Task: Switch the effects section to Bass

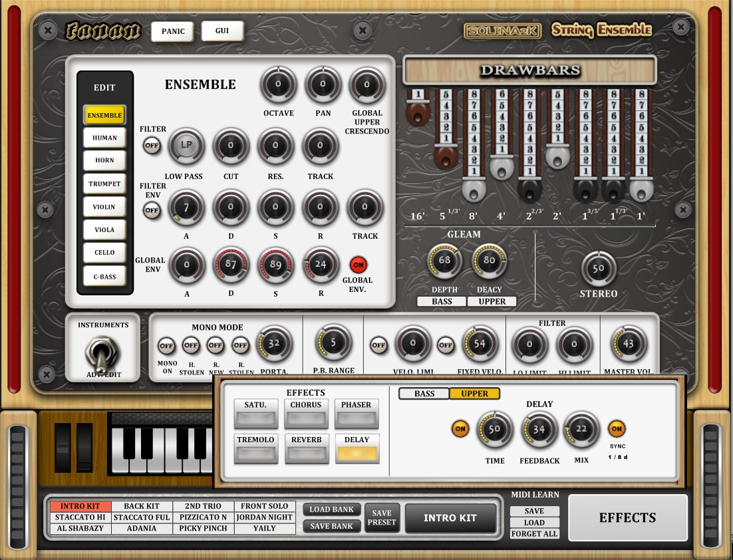Action: click(424, 394)
